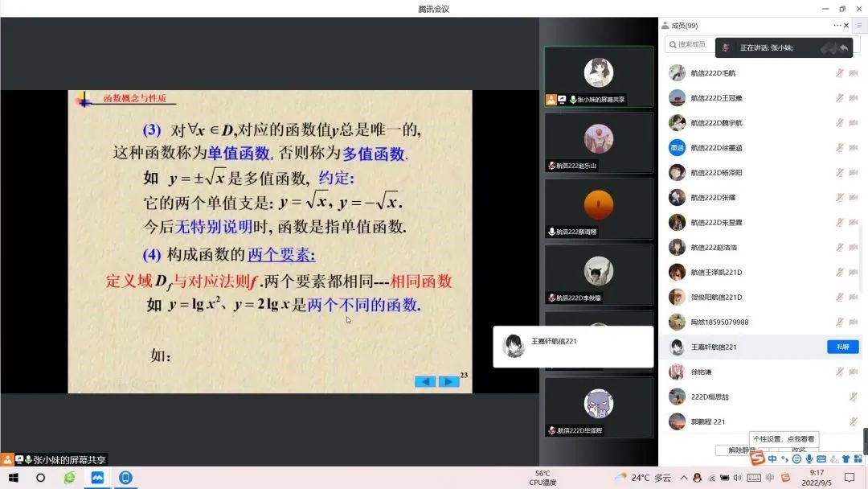Click next slide arrow on the presentation

[x=449, y=381]
